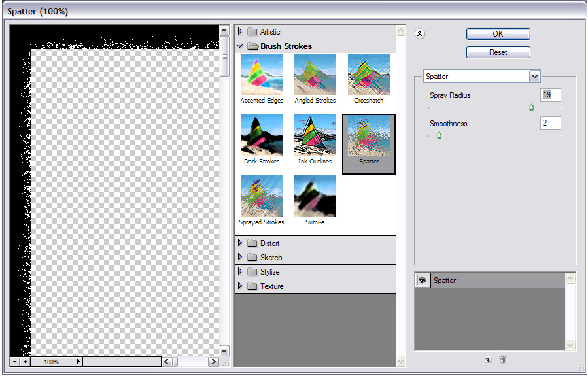The image size is (588, 376).
Task: Click the Smoothness slider handle
Action: click(439, 135)
